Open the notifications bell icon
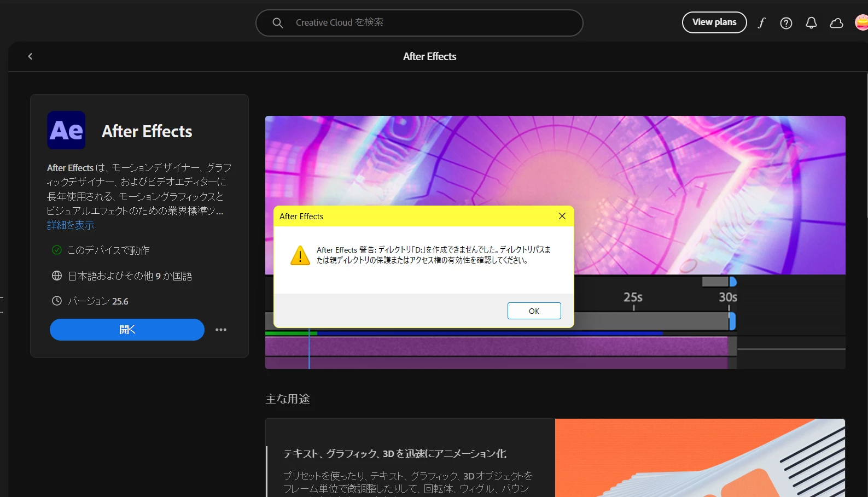 pyautogui.click(x=811, y=23)
